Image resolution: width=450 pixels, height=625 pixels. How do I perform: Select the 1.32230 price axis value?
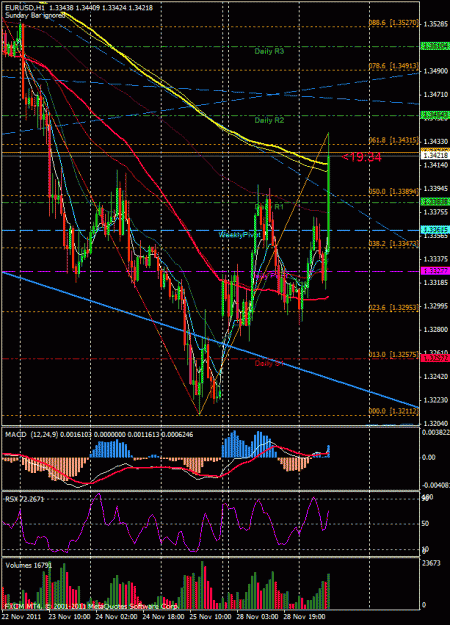[435, 400]
